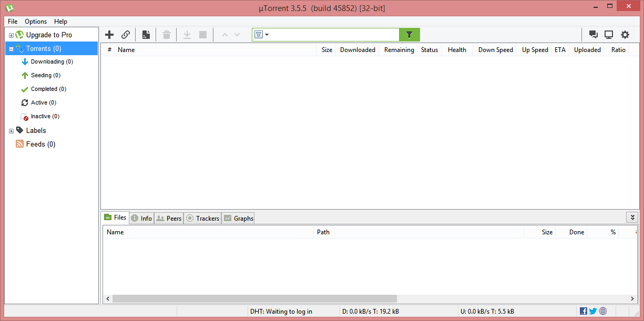644x321 pixels.
Task: Click the RSS Feeds icon in sidebar
Action: pyautogui.click(x=19, y=144)
